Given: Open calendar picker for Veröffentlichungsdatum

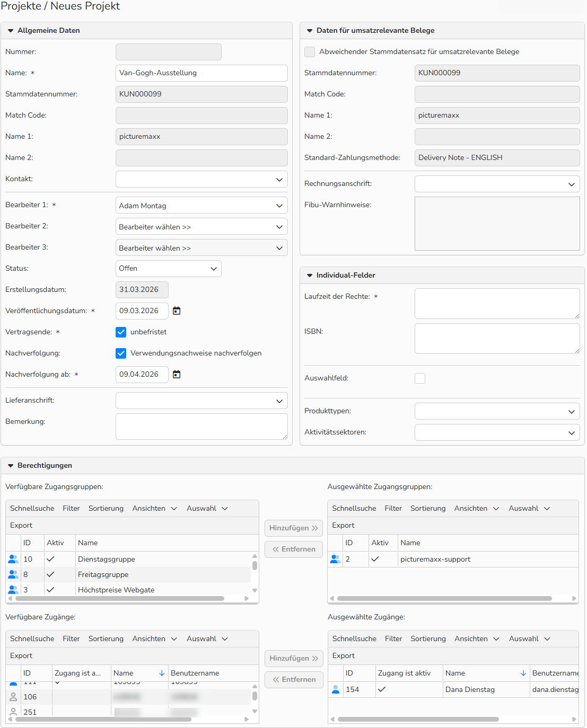Looking at the screenshot, I should [177, 311].
